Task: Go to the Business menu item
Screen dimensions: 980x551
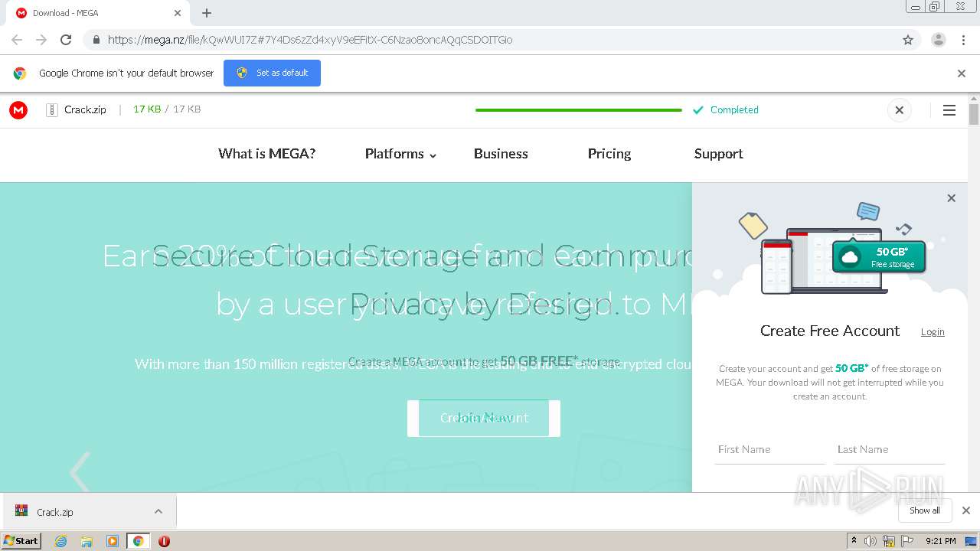Action: pyautogui.click(x=501, y=154)
